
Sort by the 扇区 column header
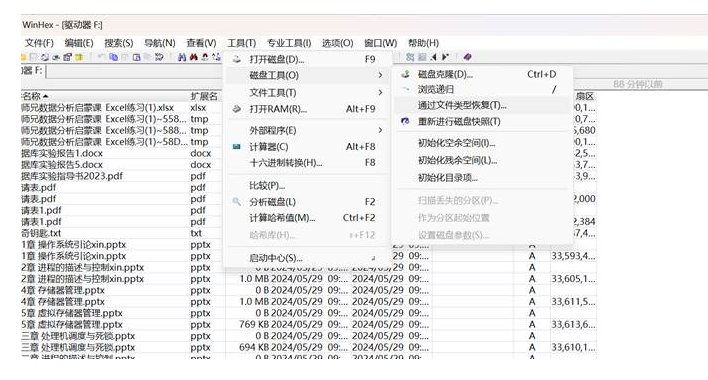585,96
